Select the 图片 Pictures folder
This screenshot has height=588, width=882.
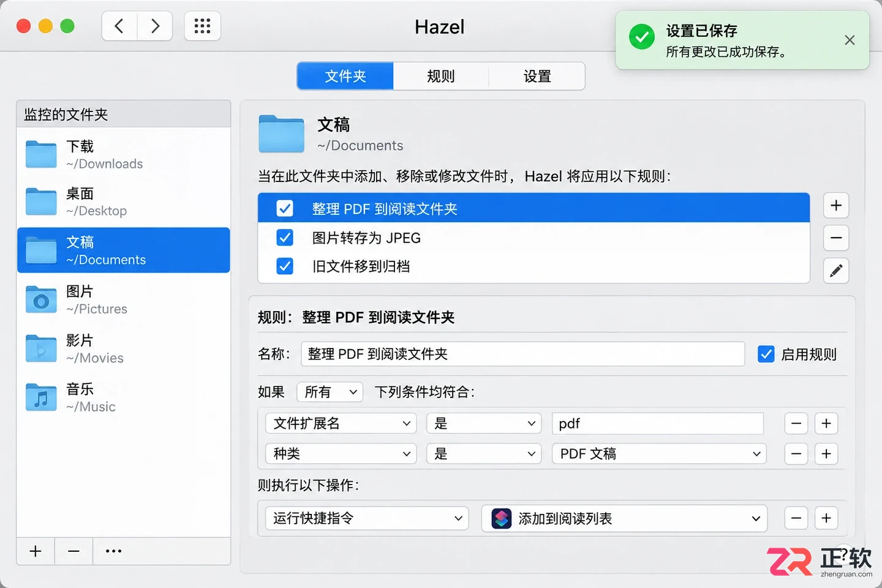[x=124, y=300]
